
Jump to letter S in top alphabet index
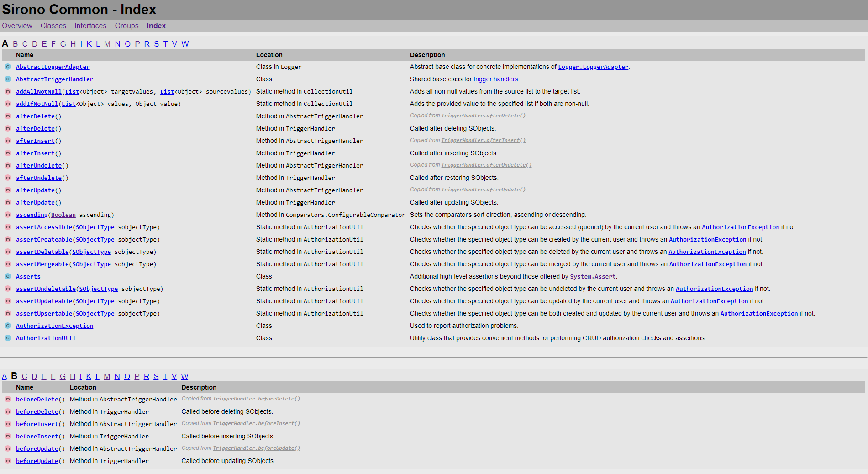click(157, 44)
